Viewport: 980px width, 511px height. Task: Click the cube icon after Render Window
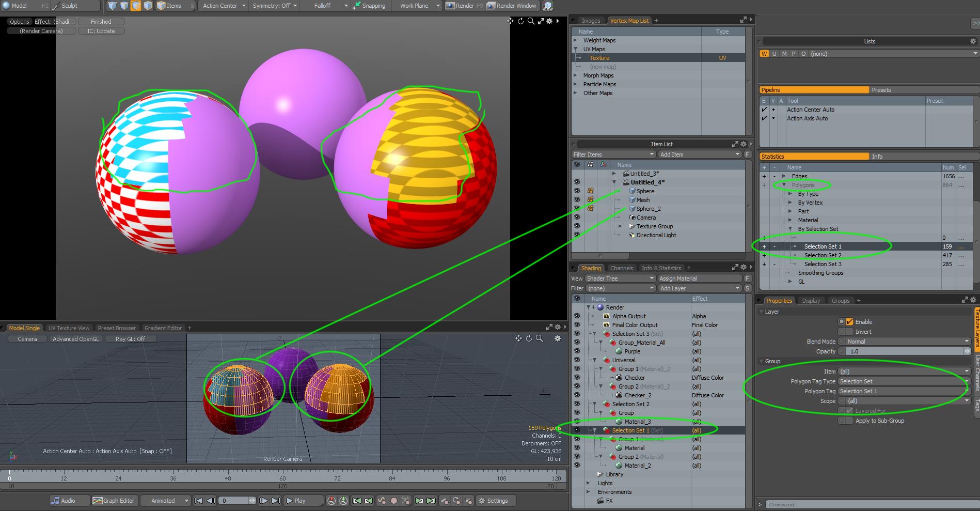tap(548, 6)
